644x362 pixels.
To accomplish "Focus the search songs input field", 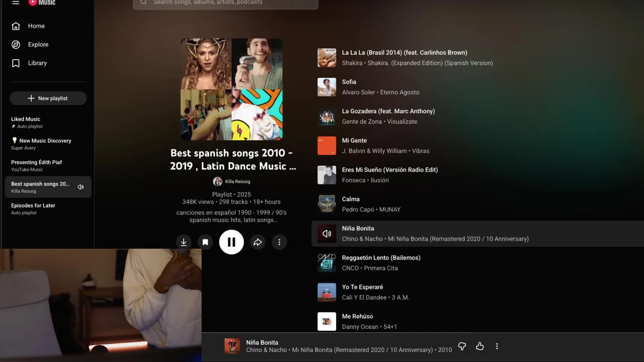I will tap(225, 3).
